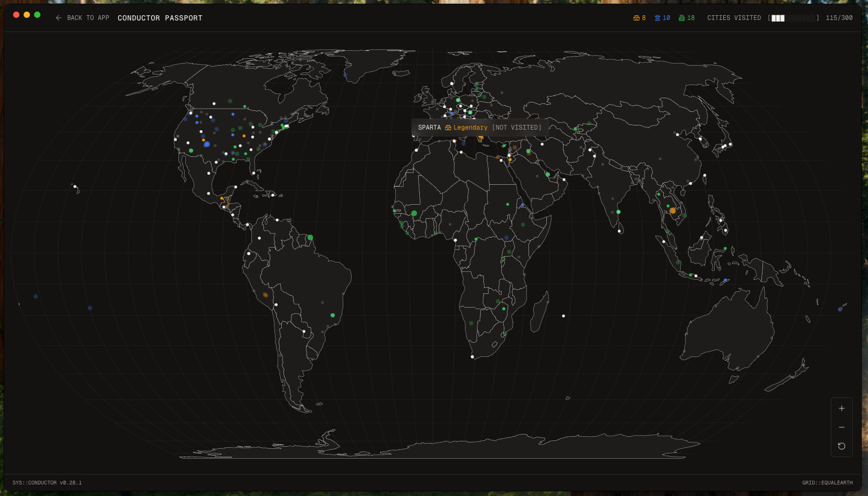Reset the map view with rotate icon
The height and width of the screenshot is (496, 868).
(x=841, y=446)
